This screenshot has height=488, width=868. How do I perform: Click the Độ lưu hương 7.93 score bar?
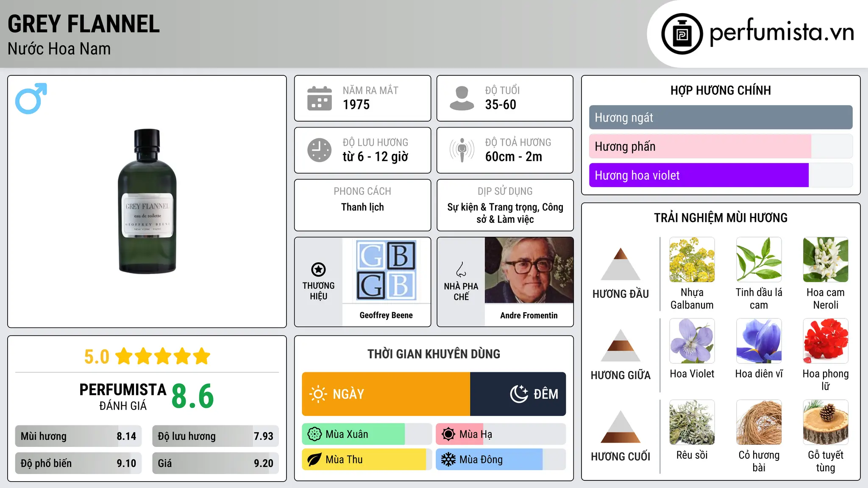[216, 436]
